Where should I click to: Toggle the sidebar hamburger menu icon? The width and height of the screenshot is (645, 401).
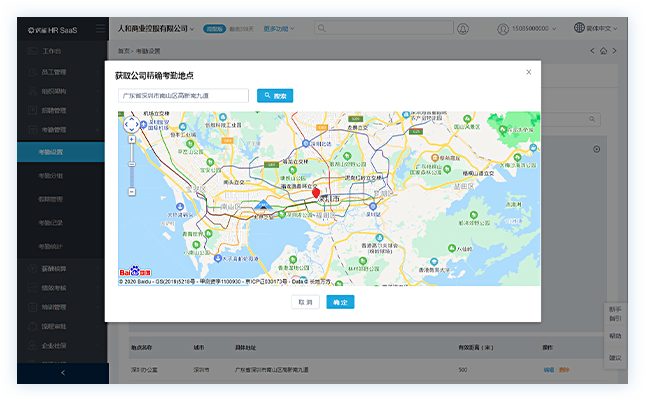(100, 29)
